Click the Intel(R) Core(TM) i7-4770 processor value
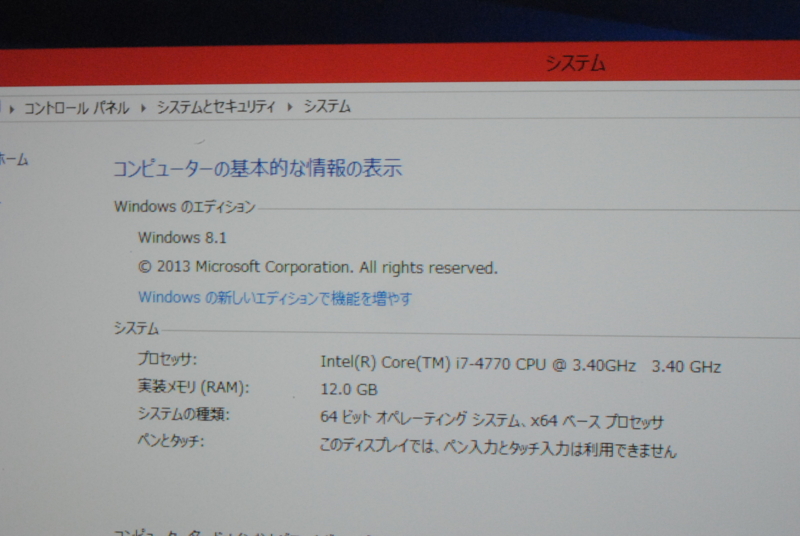 point(520,364)
